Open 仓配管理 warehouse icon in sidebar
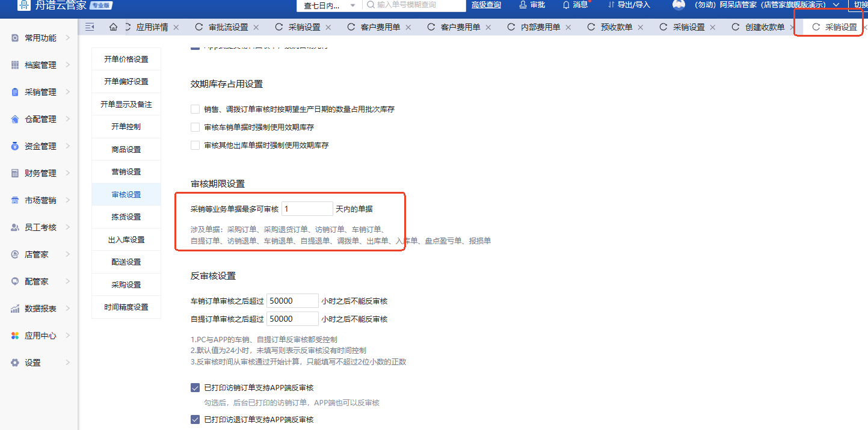Image resolution: width=868 pixels, height=430 pixels. pyautogui.click(x=15, y=119)
